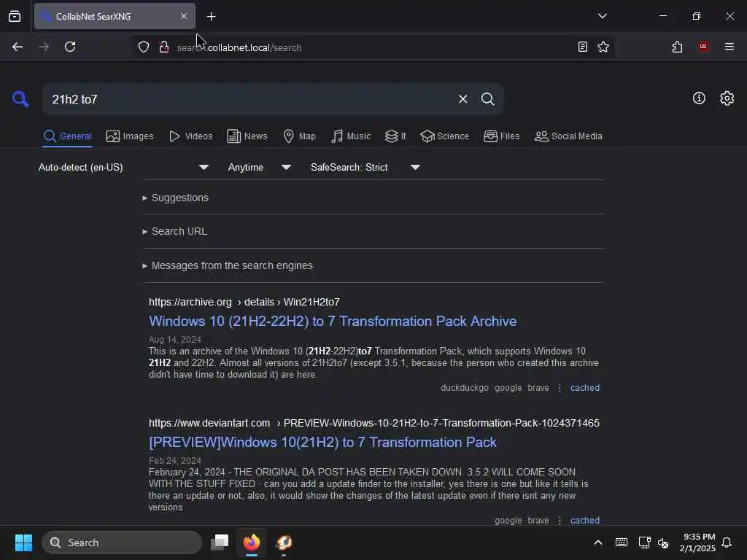Switch to the Social Media tab

(x=568, y=136)
